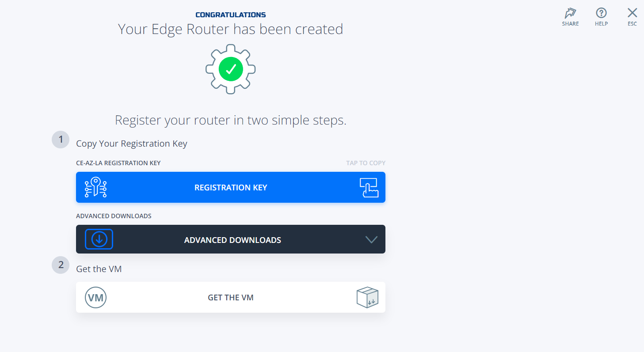Click the Congratulations heading
The height and width of the screenshot is (352, 644).
(230, 14)
